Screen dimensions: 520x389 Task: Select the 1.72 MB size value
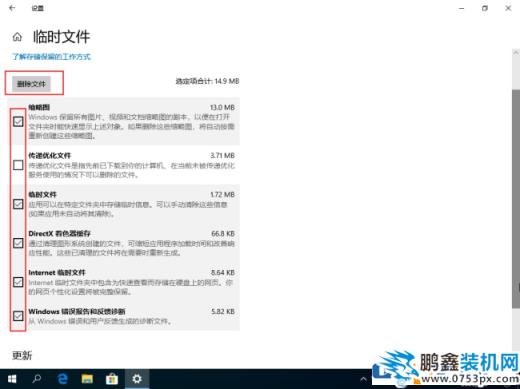[x=222, y=194]
